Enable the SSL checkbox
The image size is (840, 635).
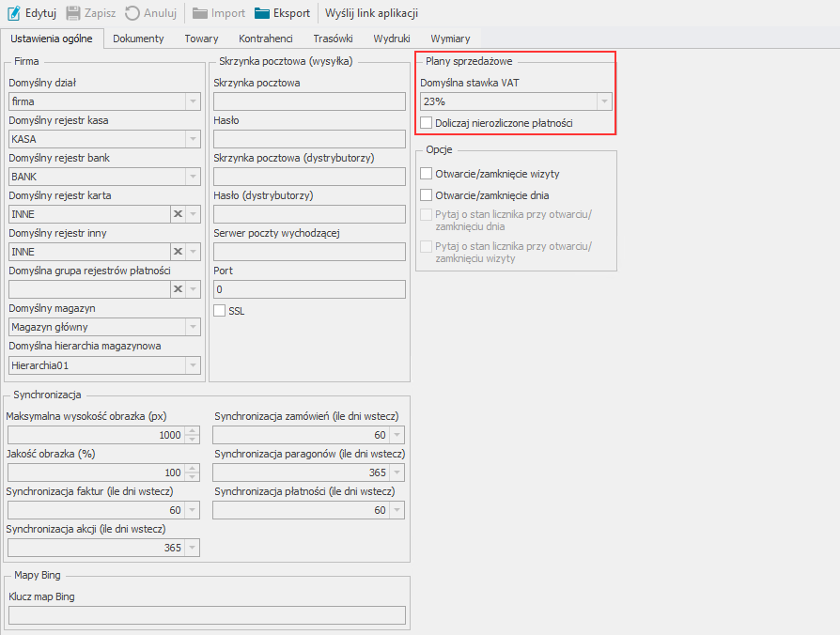(220, 311)
